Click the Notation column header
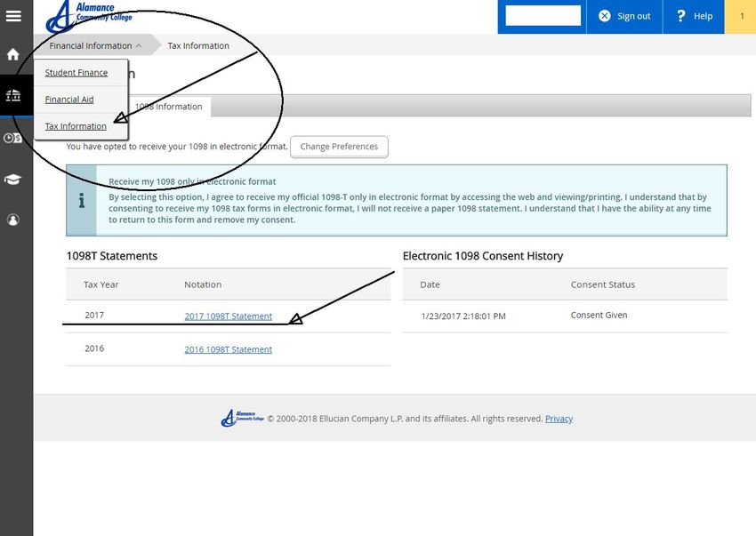The image size is (756, 536). 203,284
